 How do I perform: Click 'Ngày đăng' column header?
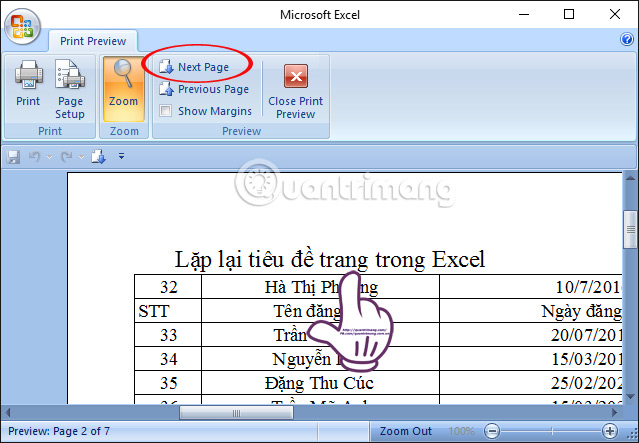pos(531,311)
